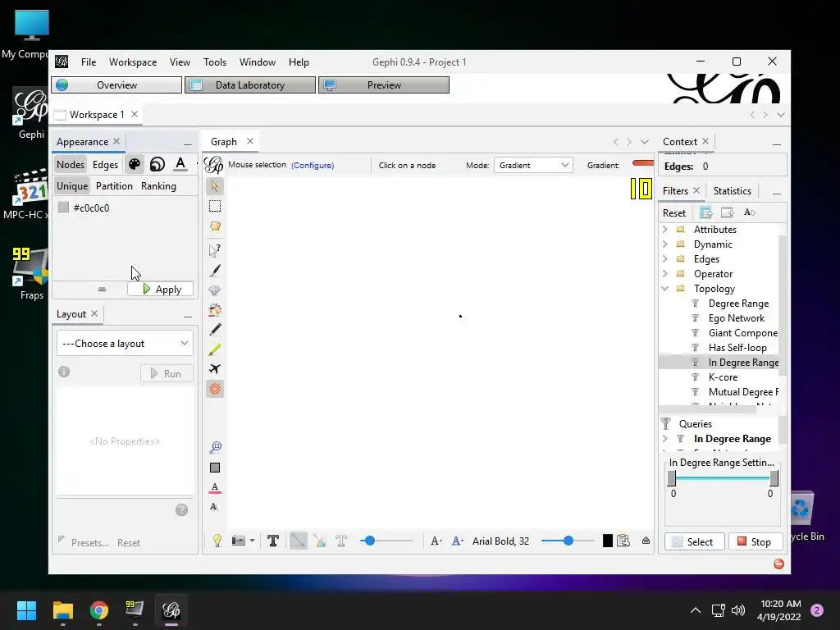The height and width of the screenshot is (630, 840).
Task: Select the rectangle selection tool
Action: [x=215, y=206]
